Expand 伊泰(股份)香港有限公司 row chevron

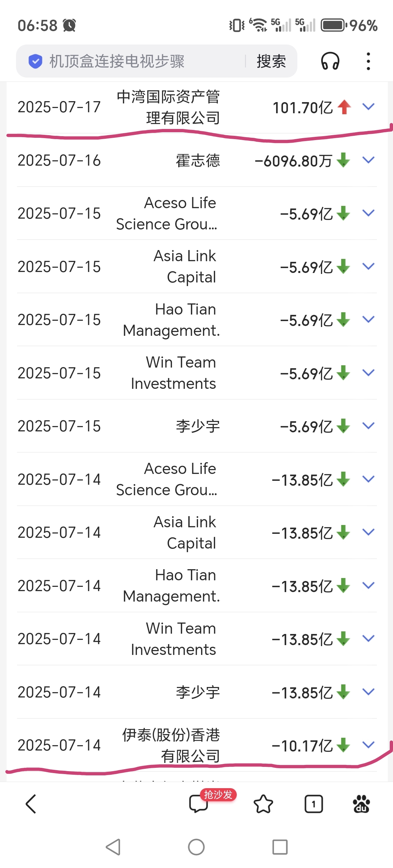pyautogui.click(x=368, y=744)
